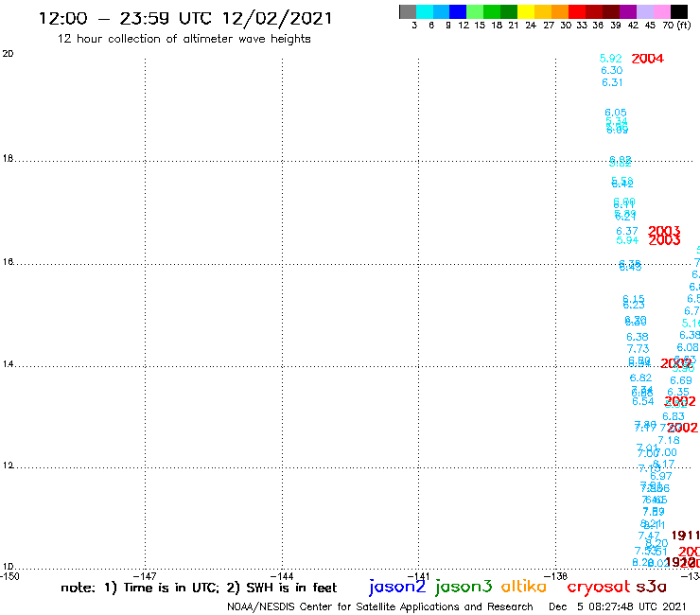Click the red 'cryosat' legend label

[599, 587]
